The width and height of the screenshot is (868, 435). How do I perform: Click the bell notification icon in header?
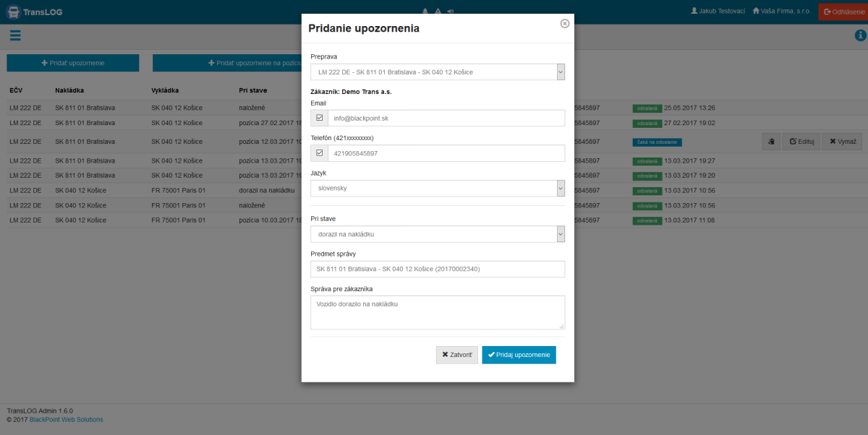click(425, 12)
